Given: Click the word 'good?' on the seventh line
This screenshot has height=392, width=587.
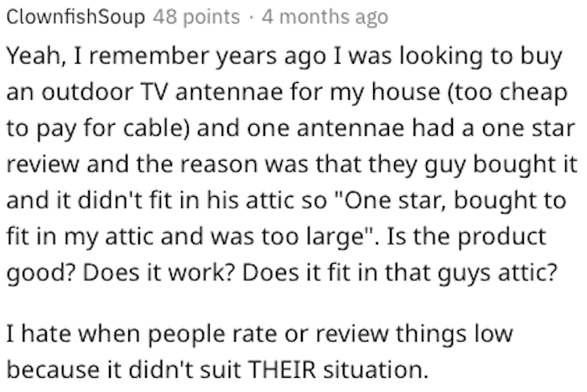Looking at the screenshot, I should (41, 273).
